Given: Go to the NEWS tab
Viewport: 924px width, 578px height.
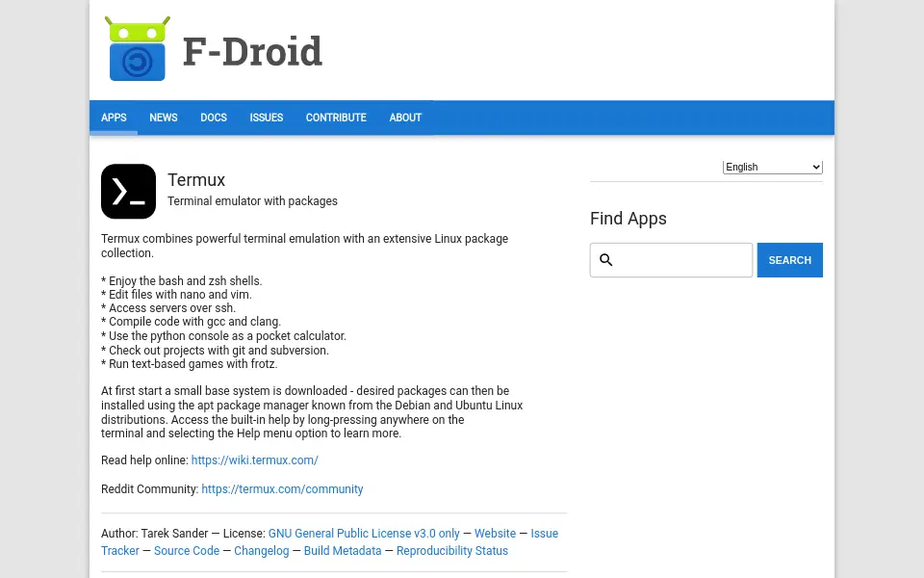Looking at the screenshot, I should coord(164,118).
